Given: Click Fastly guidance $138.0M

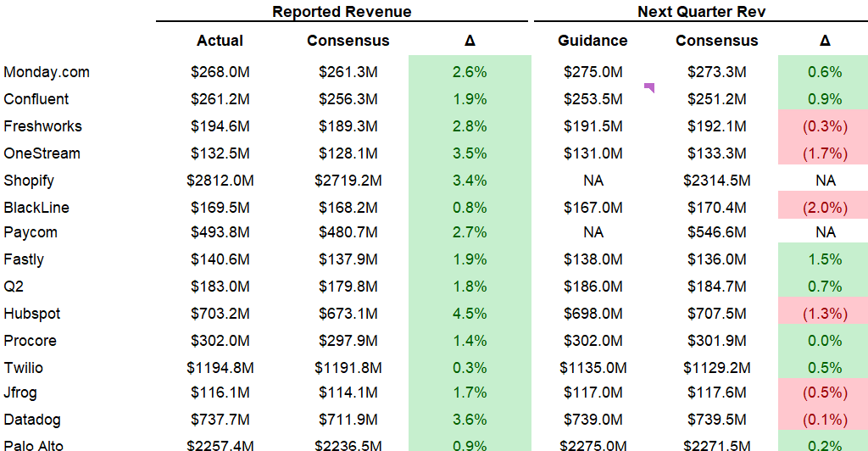Looking at the screenshot, I should point(593,259).
